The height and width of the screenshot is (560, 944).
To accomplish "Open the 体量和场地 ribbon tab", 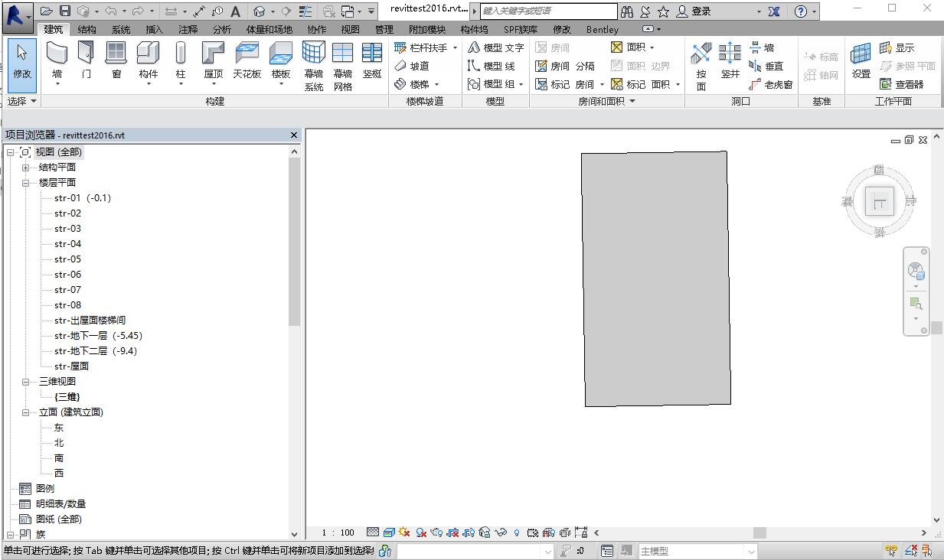I will 269,29.
